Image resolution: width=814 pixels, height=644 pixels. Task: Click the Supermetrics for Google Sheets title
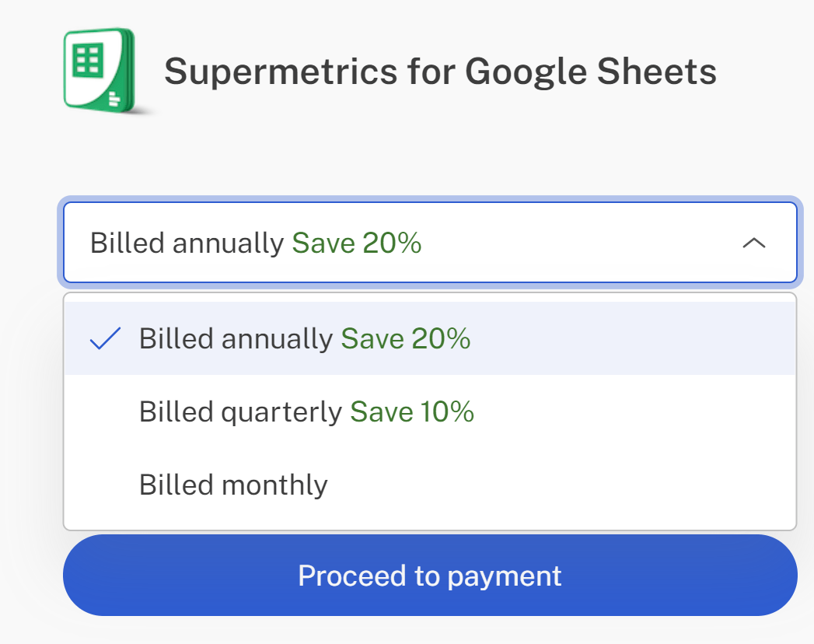click(x=441, y=70)
